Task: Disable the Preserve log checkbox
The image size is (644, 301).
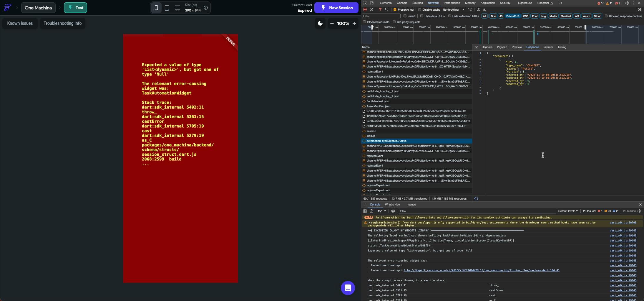Action: (x=395, y=9)
